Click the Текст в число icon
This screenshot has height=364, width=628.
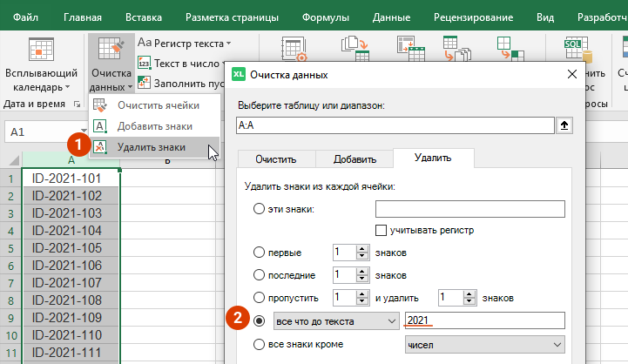[x=145, y=64]
